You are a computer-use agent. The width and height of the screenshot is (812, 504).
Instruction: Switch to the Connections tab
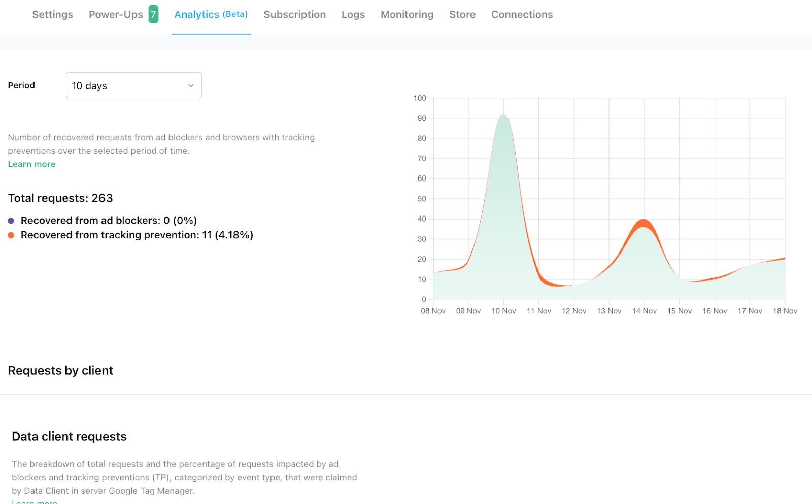(522, 14)
